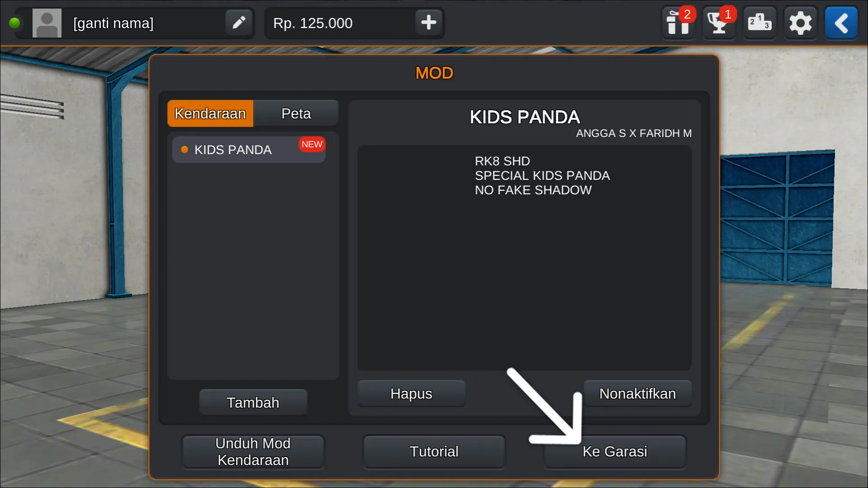Click the blue back arrow button

841,23
